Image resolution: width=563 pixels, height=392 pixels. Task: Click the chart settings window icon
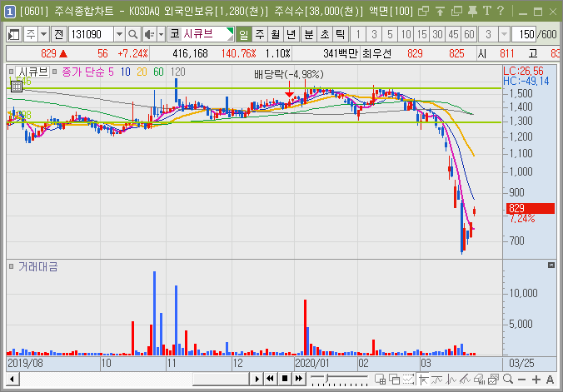[493, 379]
